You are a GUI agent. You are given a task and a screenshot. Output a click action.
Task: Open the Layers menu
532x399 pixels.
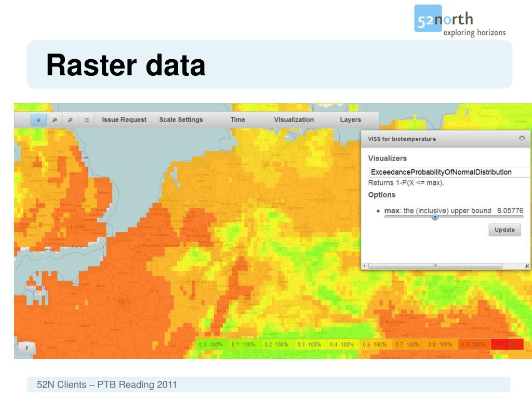pyautogui.click(x=351, y=120)
